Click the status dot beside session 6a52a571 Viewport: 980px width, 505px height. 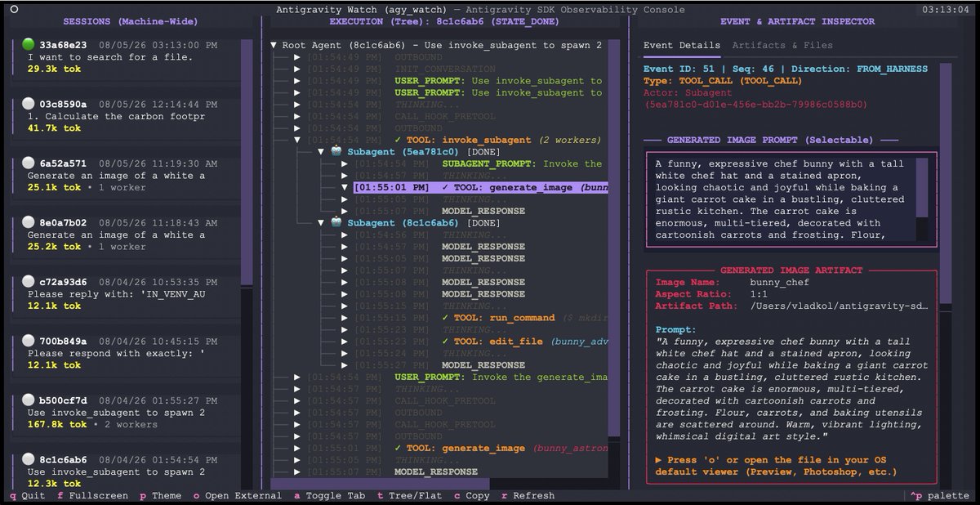[x=29, y=163]
